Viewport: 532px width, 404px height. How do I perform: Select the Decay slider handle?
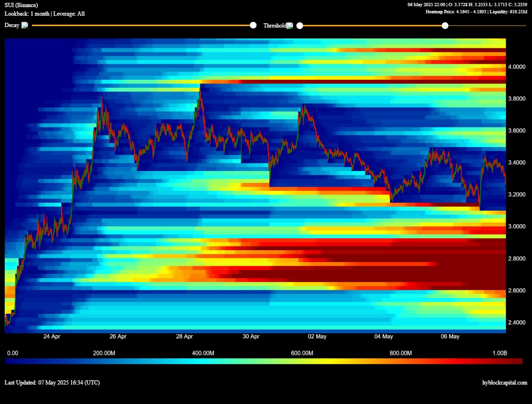pyautogui.click(x=253, y=25)
